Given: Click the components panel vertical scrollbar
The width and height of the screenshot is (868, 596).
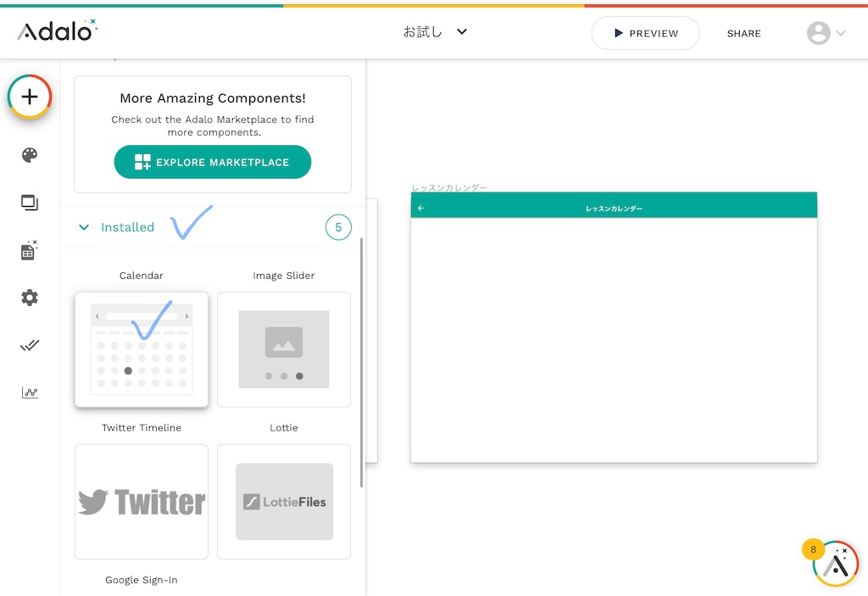Looking at the screenshot, I should pos(361,363).
